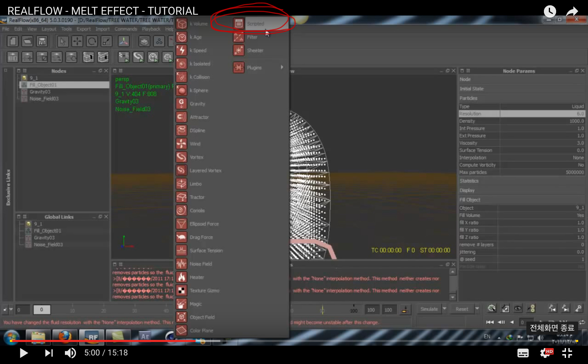Click the Reset button

click(x=462, y=309)
